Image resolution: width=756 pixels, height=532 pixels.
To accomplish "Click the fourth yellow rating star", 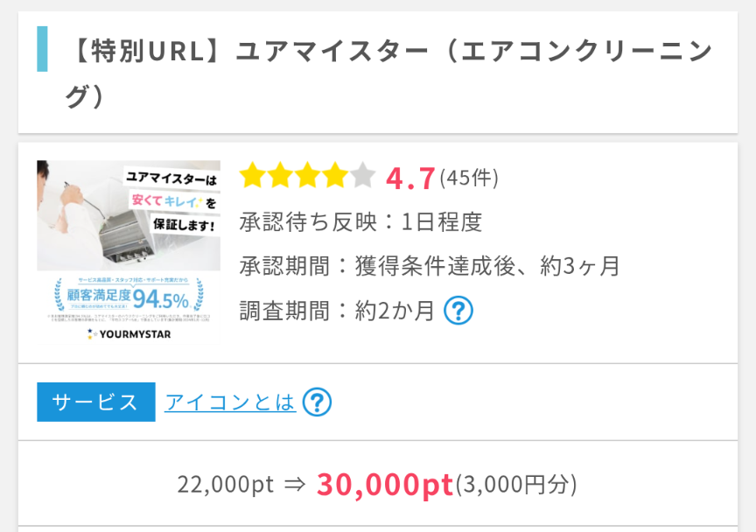I will (334, 176).
